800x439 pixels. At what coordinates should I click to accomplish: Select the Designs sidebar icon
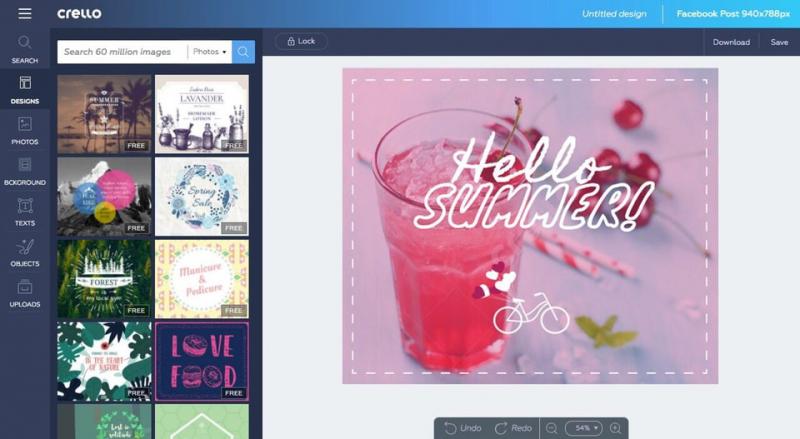(x=25, y=90)
